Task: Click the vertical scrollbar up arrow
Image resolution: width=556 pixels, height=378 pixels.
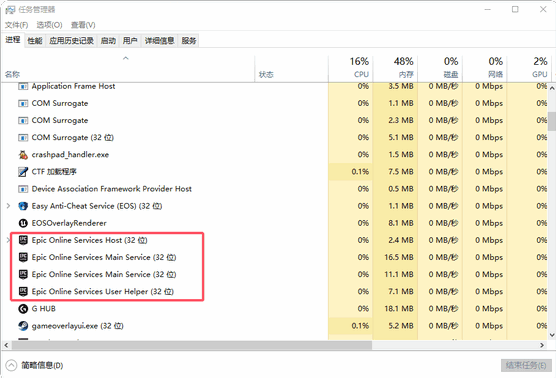Action: [x=552, y=88]
